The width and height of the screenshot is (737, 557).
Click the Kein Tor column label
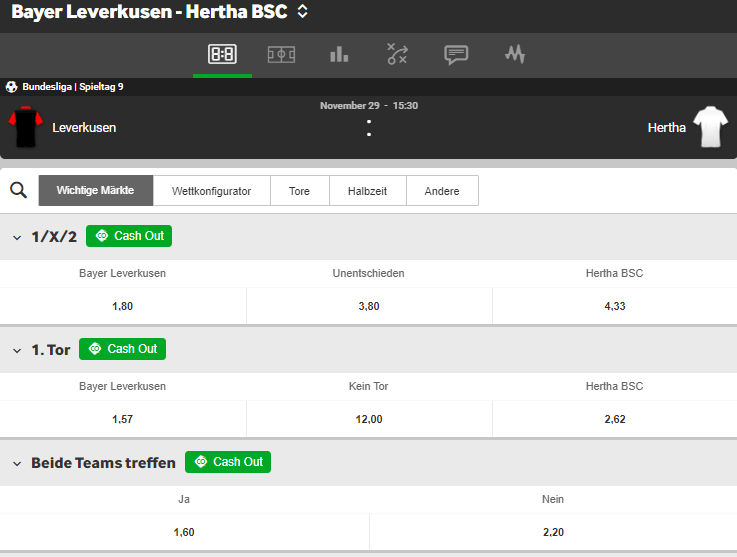click(368, 386)
